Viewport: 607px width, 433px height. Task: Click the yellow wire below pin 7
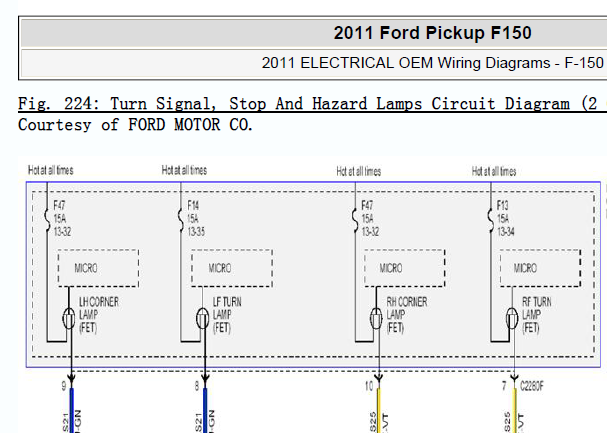(x=514, y=410)
